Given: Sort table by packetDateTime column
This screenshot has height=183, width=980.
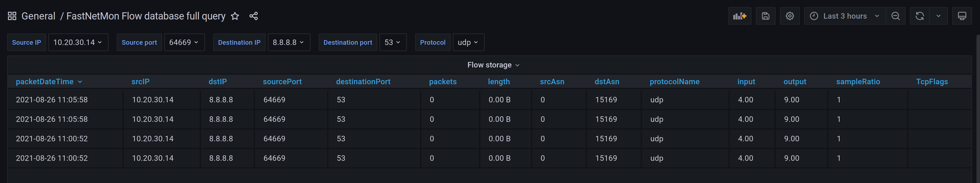Looking at the screenshot, I should pyautogui.click(x=45, y=82).
